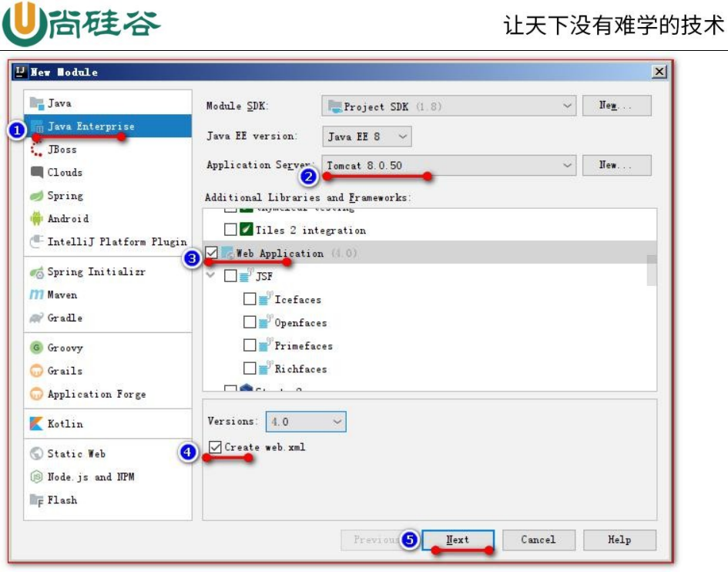Viewport: 728px width, 572px height.
Task: Select the Spring Initializr entry label
Action: (x=96, y=272)
